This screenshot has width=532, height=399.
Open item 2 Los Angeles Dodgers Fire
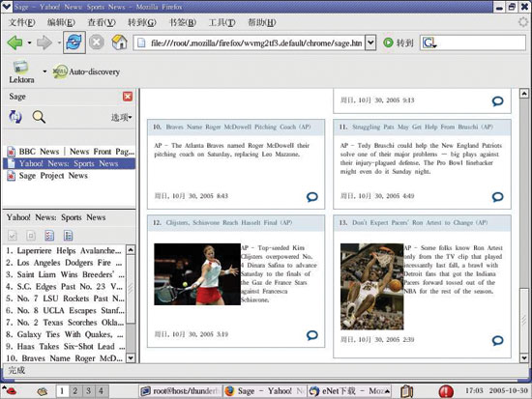pos(65,263)
